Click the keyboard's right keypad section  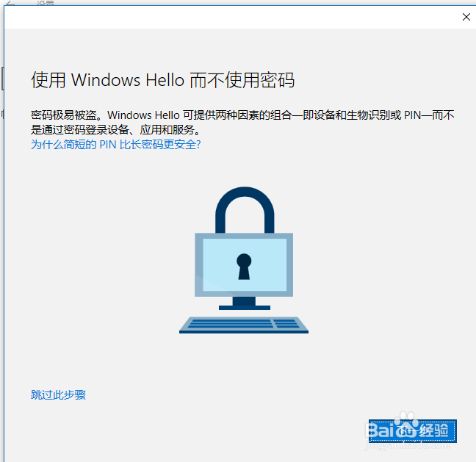[x=286, y=323]
